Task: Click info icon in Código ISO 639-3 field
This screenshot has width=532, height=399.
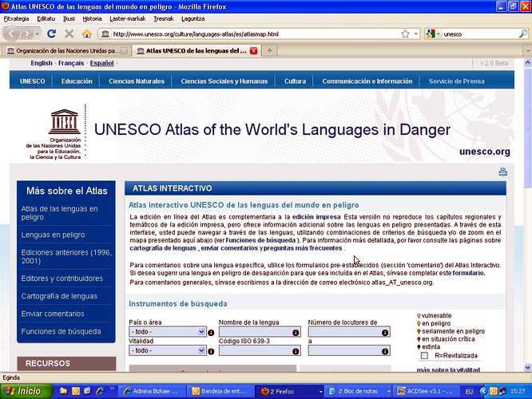Action: [x=296, y=351]
